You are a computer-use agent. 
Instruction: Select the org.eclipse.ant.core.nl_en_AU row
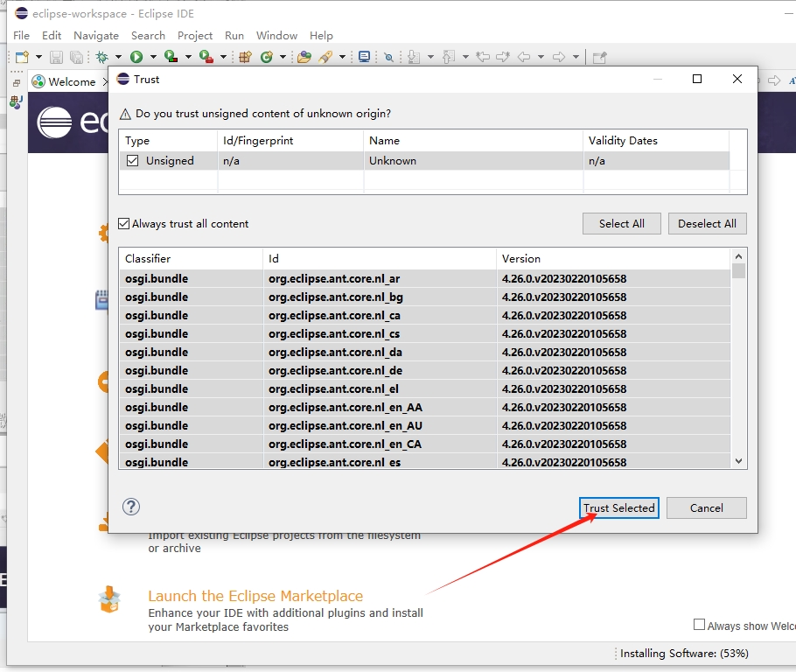click(x=424, y=425)
